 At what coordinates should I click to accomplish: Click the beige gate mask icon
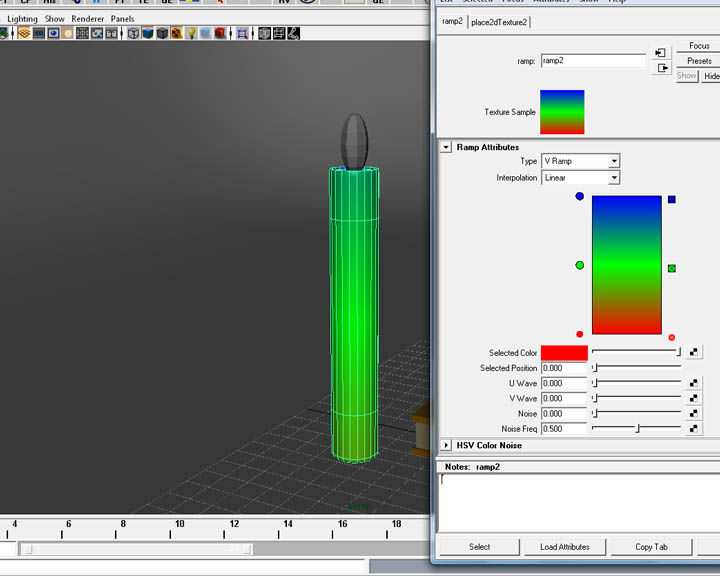pyautogui.click(x=68, y=33)
